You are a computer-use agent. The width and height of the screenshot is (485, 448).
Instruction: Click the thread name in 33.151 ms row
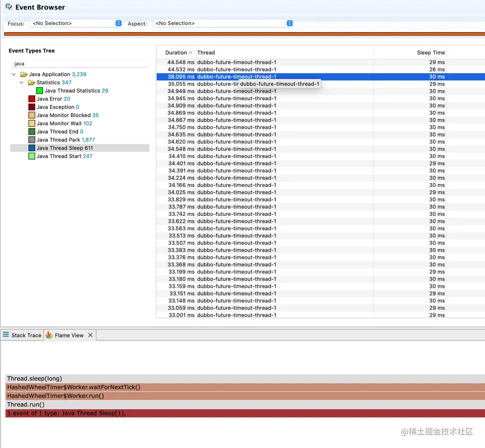[237, 294]
